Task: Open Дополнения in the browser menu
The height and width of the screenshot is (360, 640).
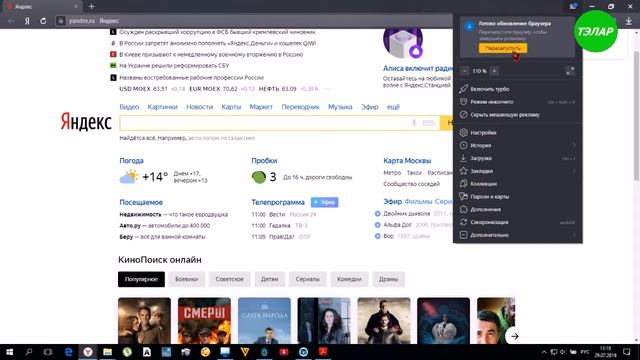Action: point(517,209)
